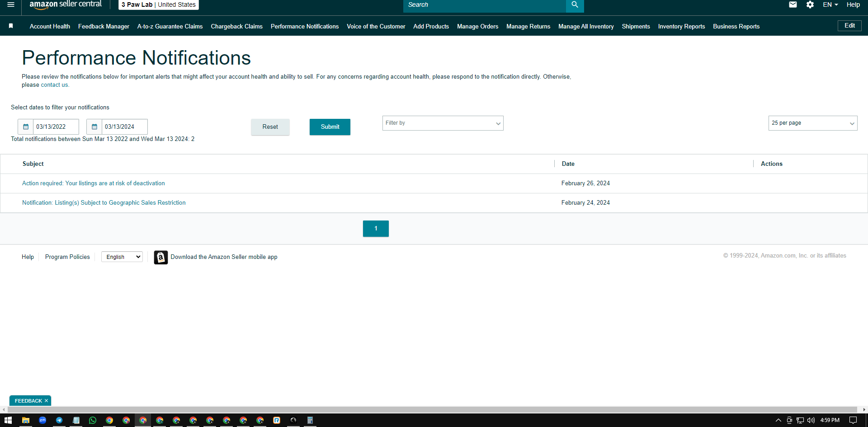Viewport: 868px width, 427px height.
Task: Click the volume speaker tray icon
Action: point(811,420)
